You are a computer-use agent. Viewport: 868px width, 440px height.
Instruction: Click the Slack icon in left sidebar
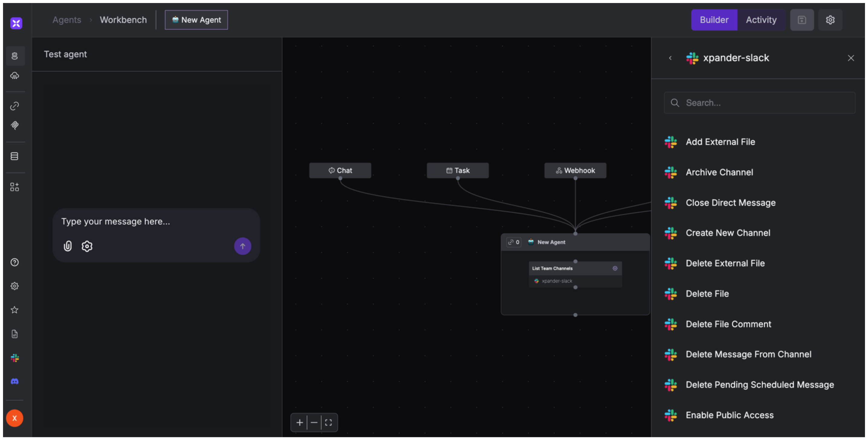click(x=15, y=358)
